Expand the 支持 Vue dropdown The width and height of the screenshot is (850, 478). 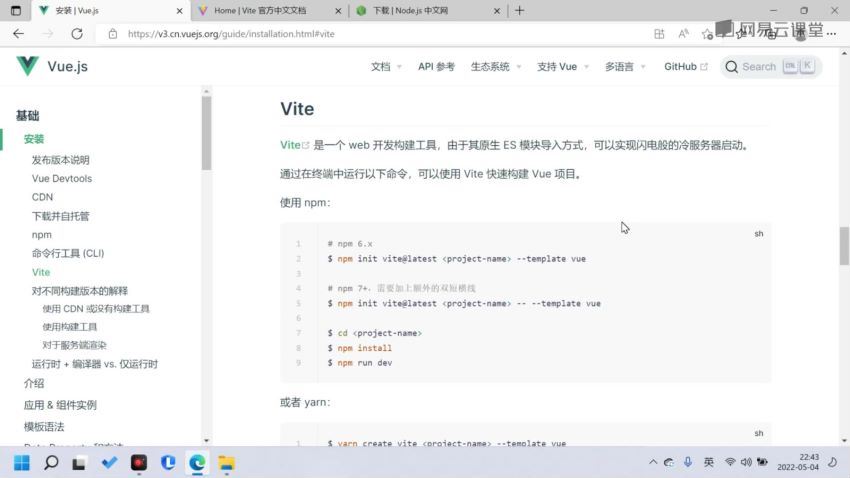563,66
